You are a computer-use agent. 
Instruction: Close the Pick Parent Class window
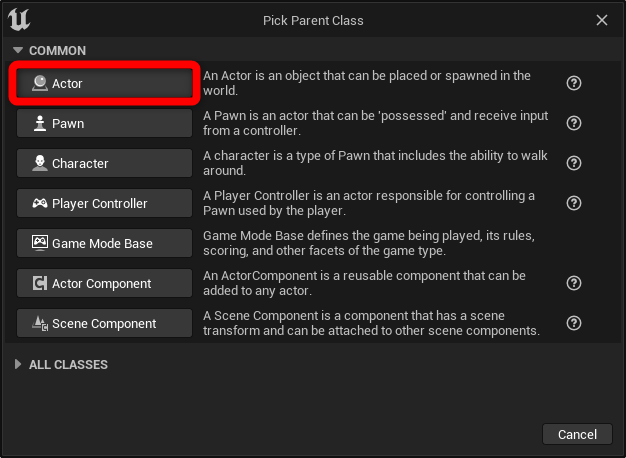602,20
